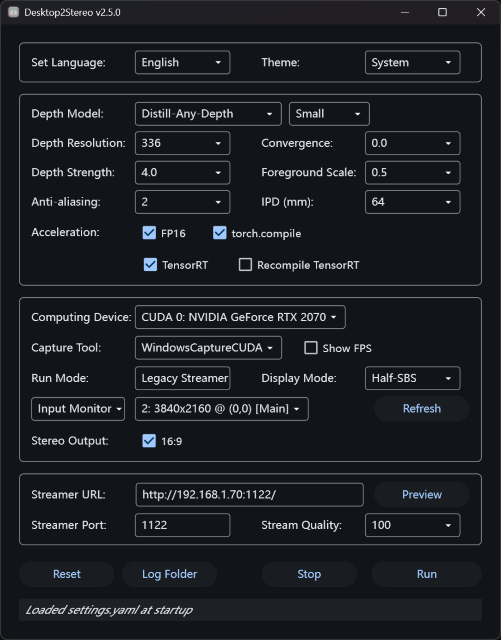The image size is (501, 640).
Task: Open the Set Language dropdown
Action: pos(183,62)
